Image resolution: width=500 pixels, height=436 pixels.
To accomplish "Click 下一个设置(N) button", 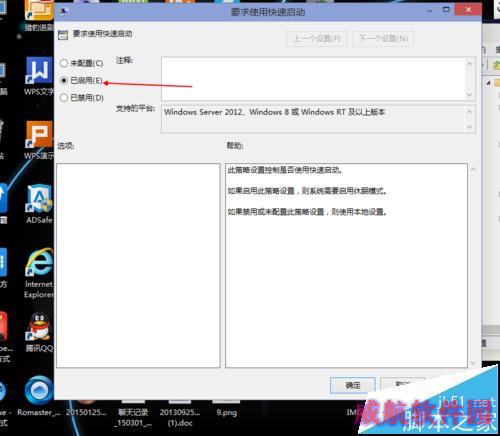I will point(383,39).
